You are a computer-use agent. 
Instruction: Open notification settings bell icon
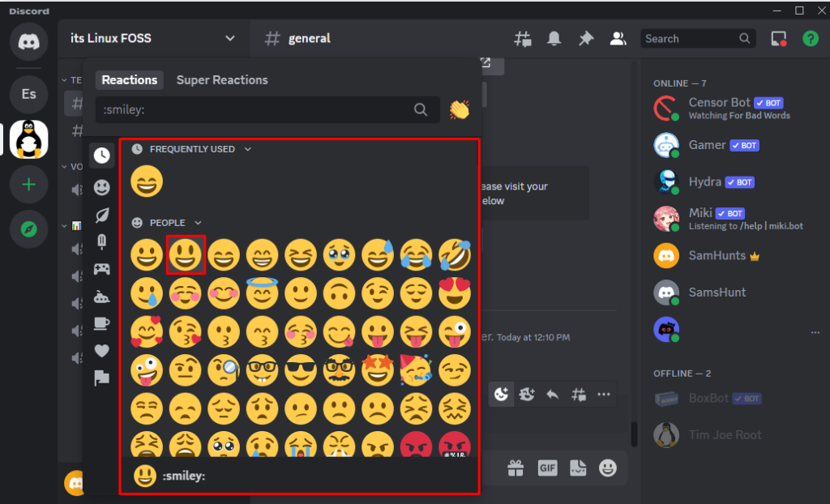tap(554, 39)
